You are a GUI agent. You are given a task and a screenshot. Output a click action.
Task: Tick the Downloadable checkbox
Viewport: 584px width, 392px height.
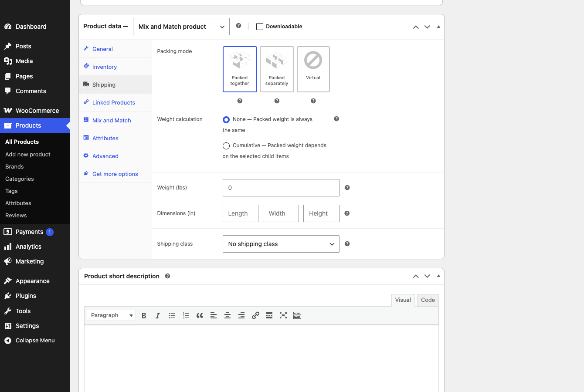tap(260, 27)
